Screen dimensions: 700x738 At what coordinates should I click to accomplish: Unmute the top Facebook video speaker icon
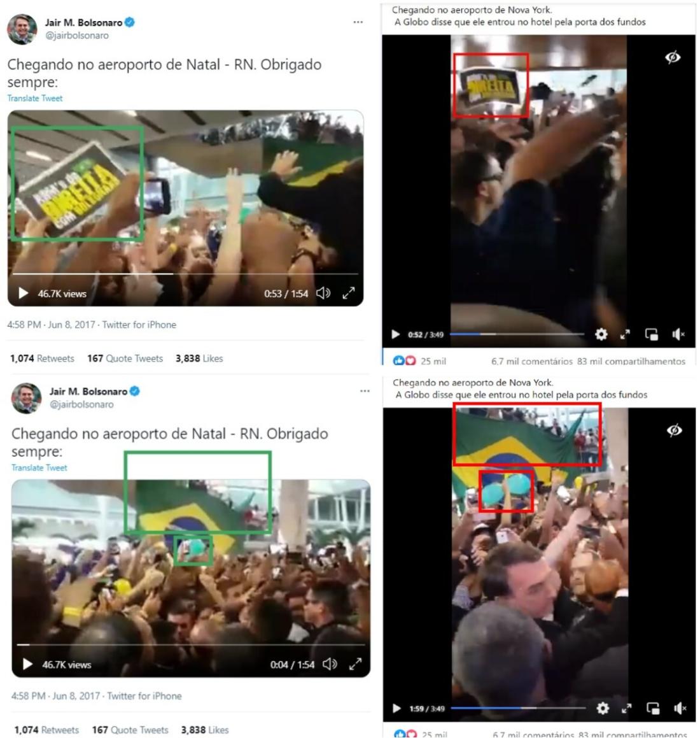coord(678,335)
